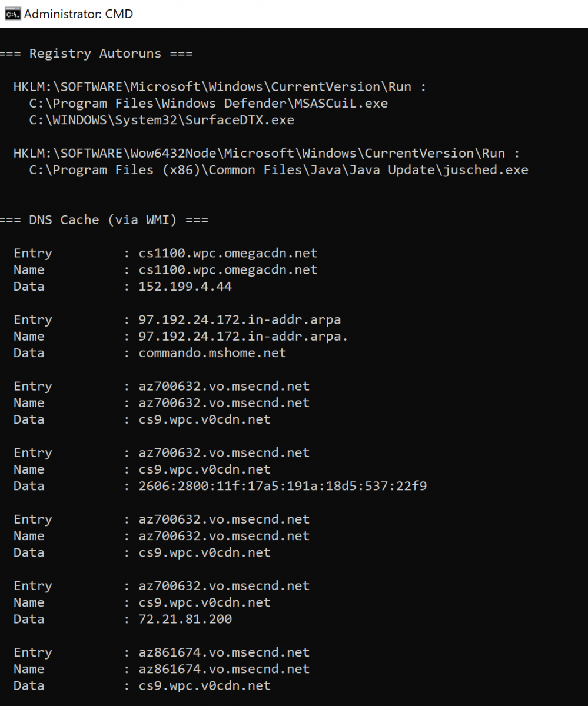Image resolution: width=588 pixels, height=706 pixels.
Task: Click Name value cs1100.wpc.omegacdn.net
Action: click(x=228, y=270)
